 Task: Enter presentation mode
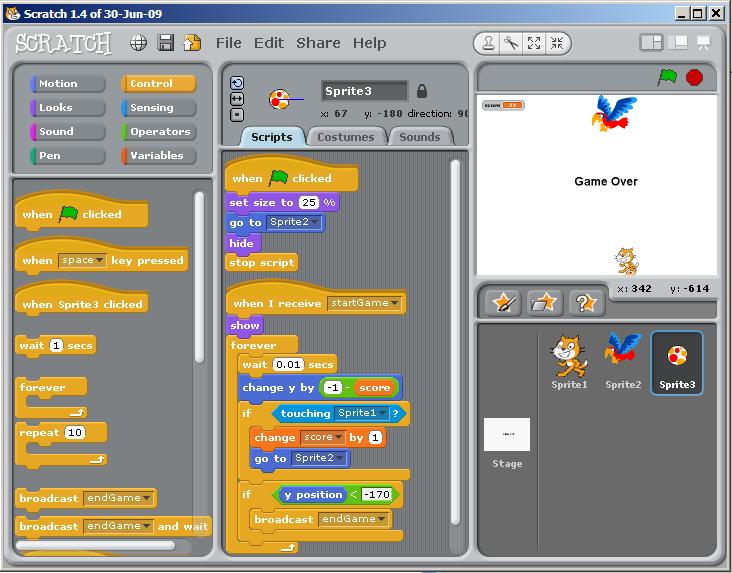click(704, 42)
